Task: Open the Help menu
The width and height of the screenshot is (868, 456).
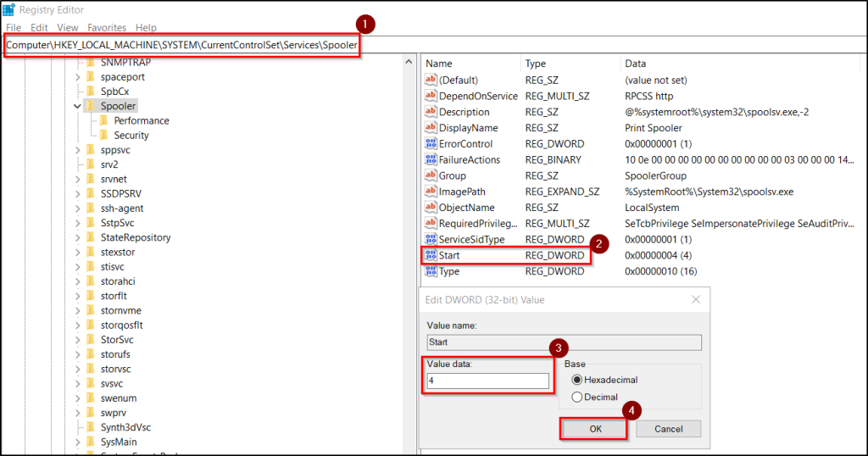Action: (x=146, y=27)
